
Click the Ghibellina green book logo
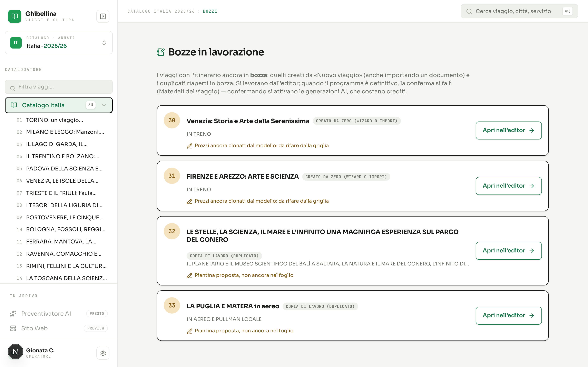point(14,16)
